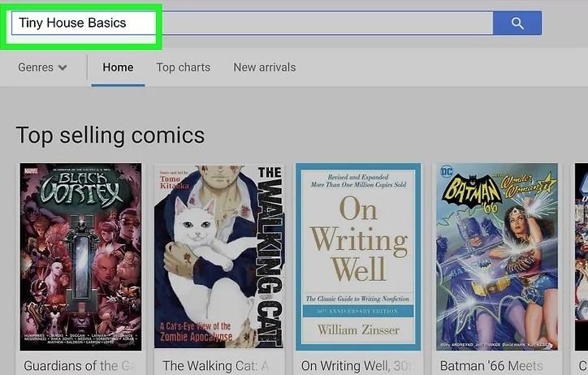The width and height of the screenshot is (588, 375).
Task: Click the magnifying glass search button
Action: coord(517,24)
